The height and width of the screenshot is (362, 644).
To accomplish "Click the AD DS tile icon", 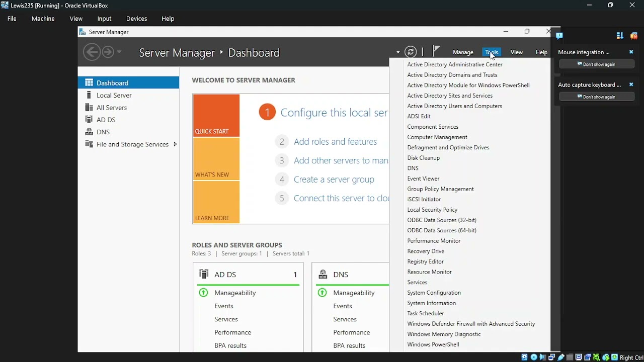I will 204,274.
